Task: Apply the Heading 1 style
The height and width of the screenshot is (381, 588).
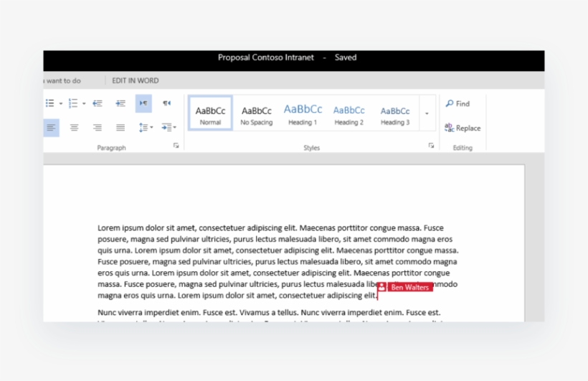Action: point(303,113)
